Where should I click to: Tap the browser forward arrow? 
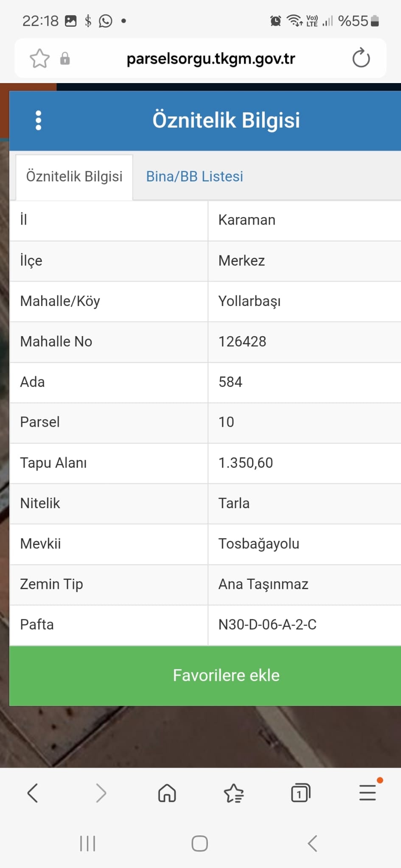point(101,793)
